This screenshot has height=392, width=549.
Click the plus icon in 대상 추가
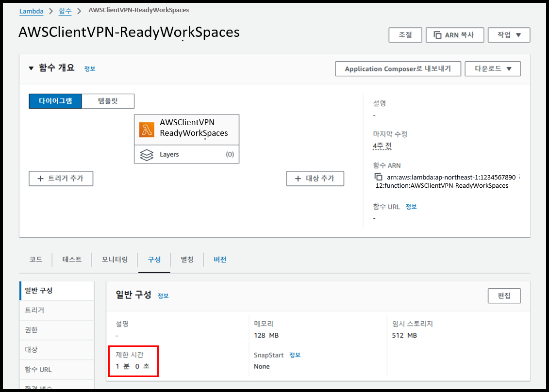(x=298, y=179)
